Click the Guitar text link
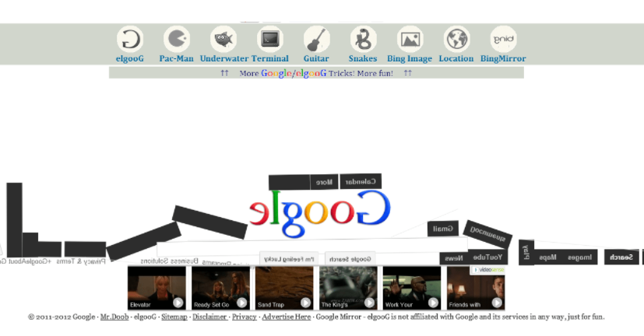Screen dimensions: 644x336 click(316, 58)
